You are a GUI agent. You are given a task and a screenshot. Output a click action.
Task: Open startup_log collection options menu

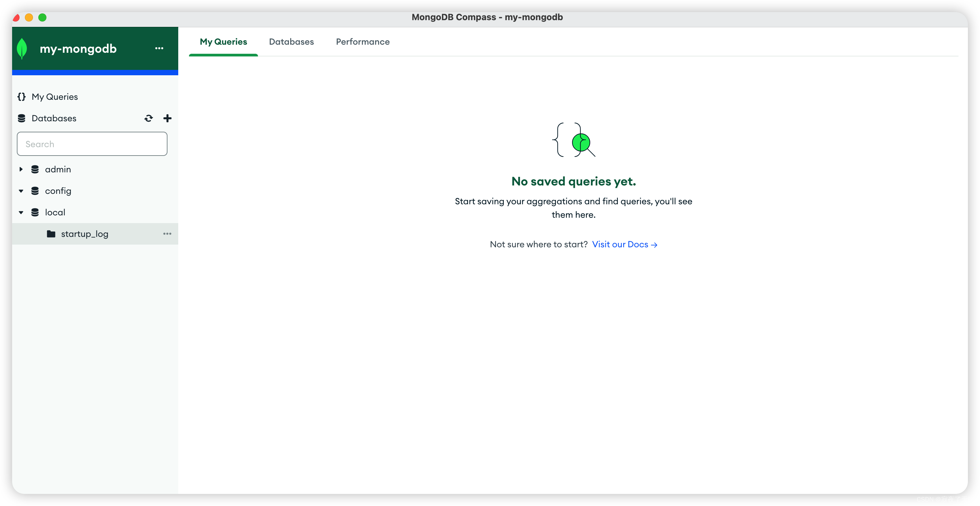tap(167, 234)
